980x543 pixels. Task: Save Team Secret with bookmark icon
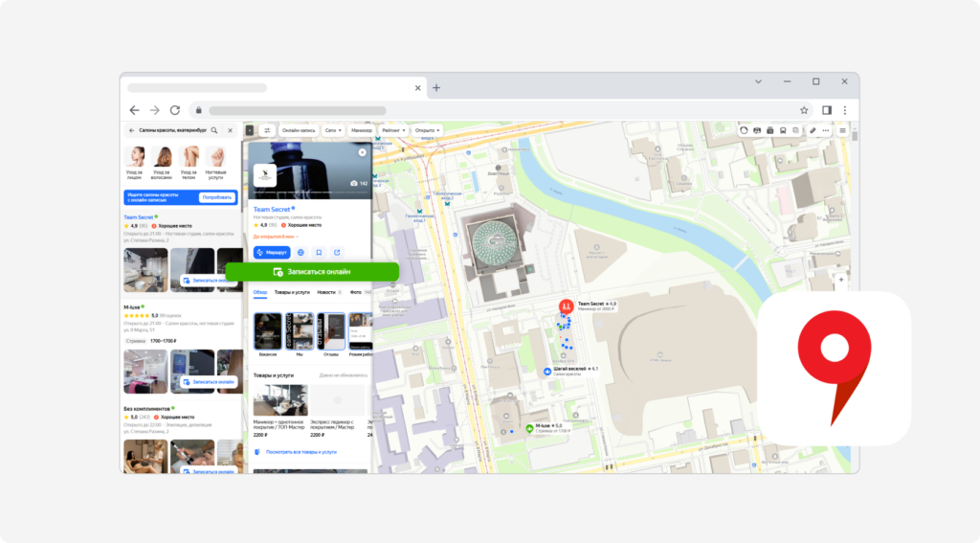point(319,252)
